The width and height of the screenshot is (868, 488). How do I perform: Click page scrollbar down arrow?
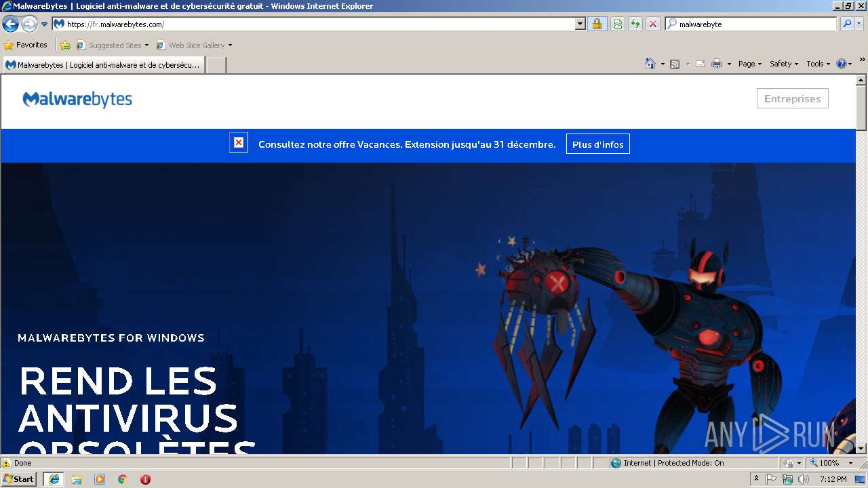pyautogui.click(x=861, y=448)
